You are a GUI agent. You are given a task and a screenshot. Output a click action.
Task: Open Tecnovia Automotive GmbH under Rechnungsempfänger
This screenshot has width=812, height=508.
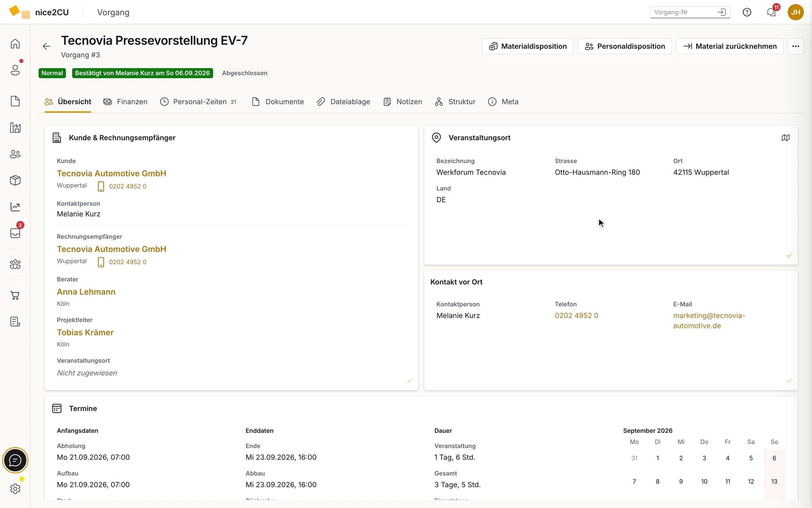coord(111,249)
